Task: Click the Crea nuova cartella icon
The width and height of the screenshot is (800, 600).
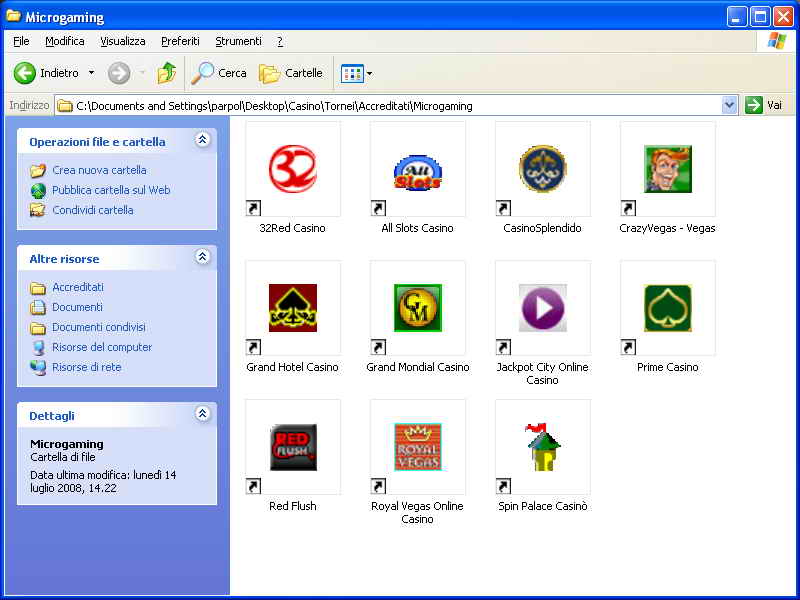Action: click(x=38, y=170)
